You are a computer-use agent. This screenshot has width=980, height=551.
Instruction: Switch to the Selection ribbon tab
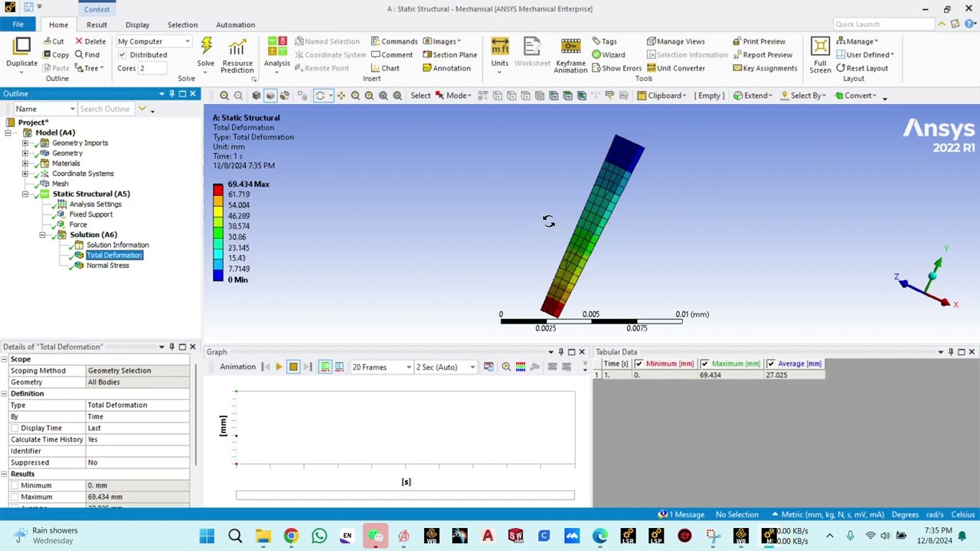182,24
